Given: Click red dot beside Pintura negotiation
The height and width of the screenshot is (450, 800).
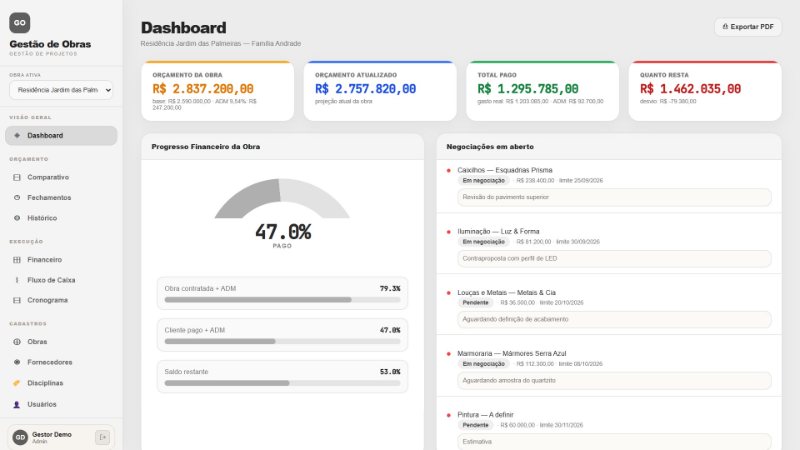Looking at the screenshot, I should [x=448, y=415].
